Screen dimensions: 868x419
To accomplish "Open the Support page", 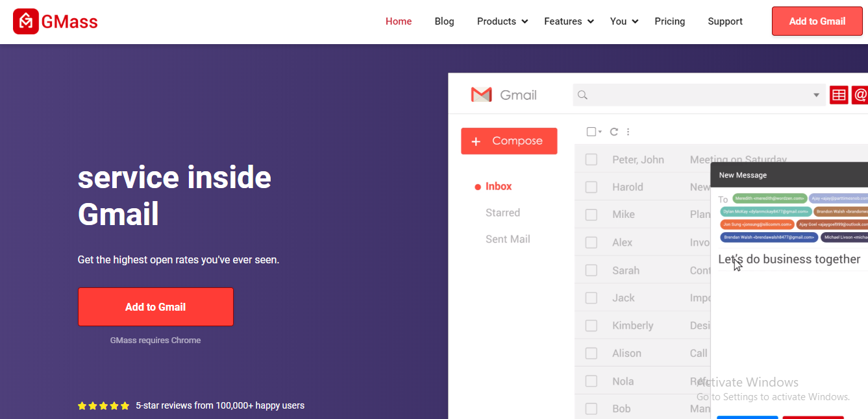I will 725,21.
